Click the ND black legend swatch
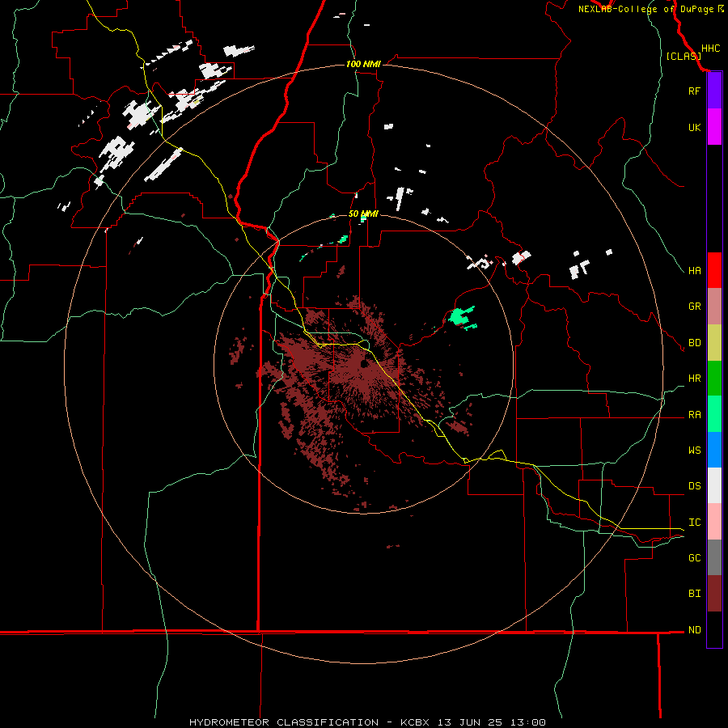This screenshot has width=728, height=728. pos(714,629)
